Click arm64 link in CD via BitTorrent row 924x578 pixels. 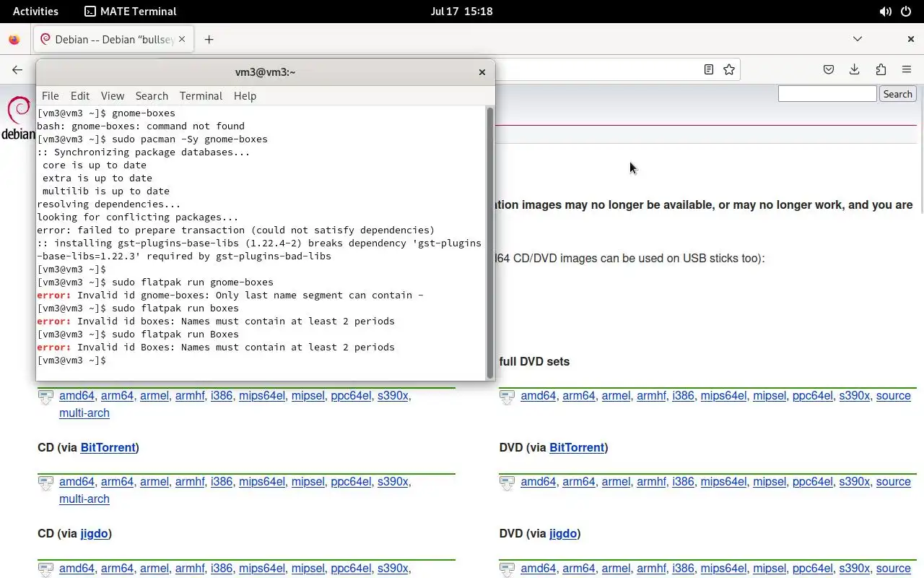(118, 481)
